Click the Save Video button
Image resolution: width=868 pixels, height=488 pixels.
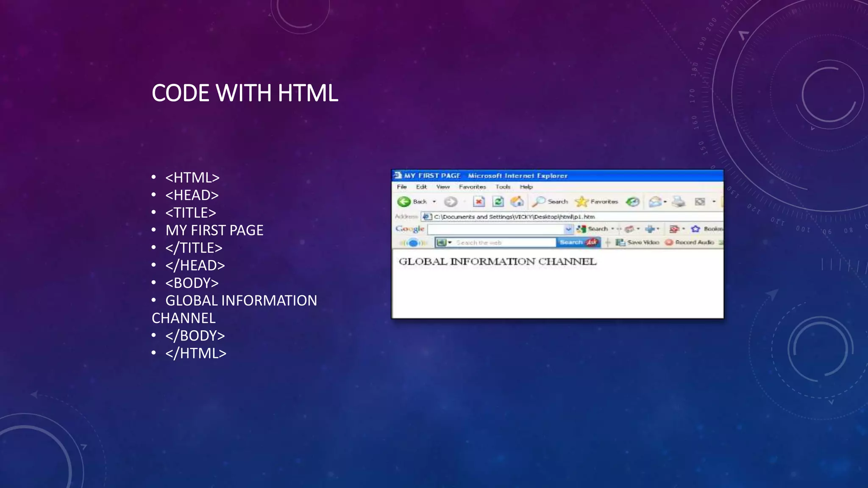point(638,242)
